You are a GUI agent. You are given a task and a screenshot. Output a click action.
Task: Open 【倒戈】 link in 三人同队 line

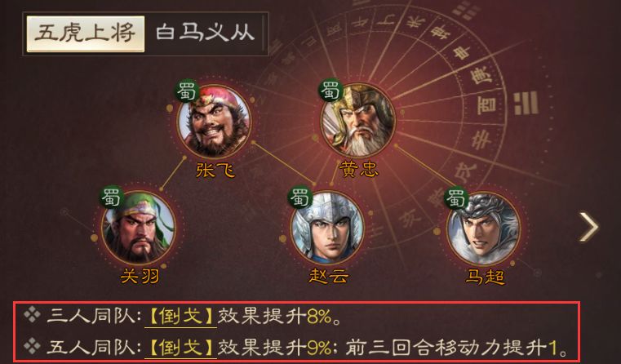180,317
